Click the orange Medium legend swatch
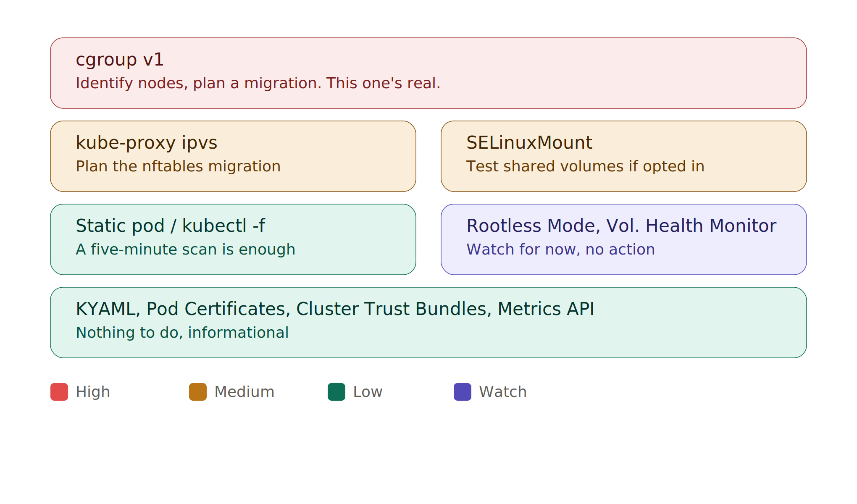Image resolution: width=857 pixels, height=504 pixels. 198,392
